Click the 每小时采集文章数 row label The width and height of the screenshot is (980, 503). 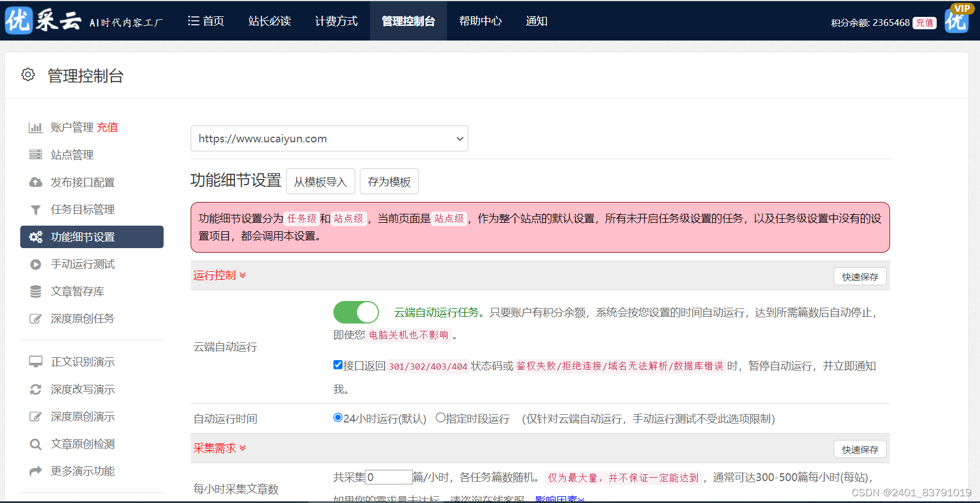pos(236,489)
